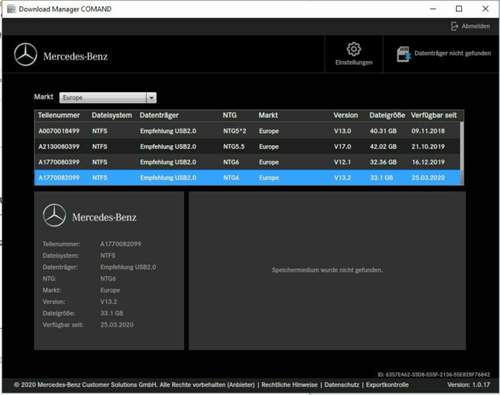
Task: Click the Markt combo box showing Europe
Action: (108, 98)
